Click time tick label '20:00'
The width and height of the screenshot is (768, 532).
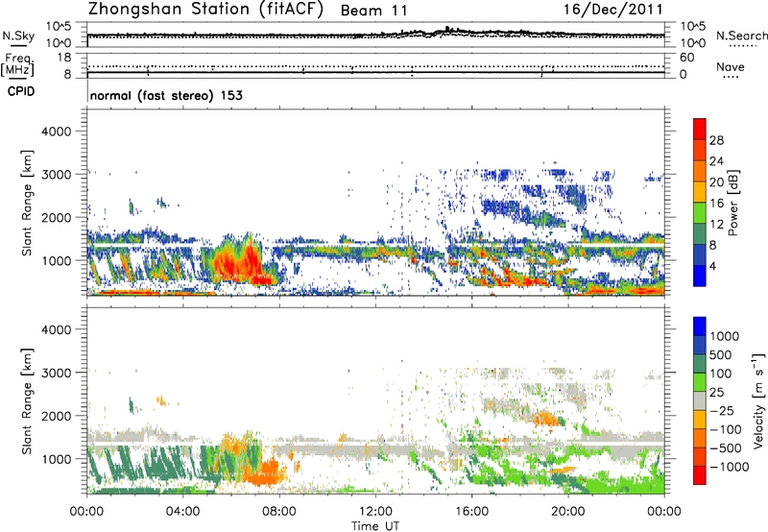click(x=568, y=512)
